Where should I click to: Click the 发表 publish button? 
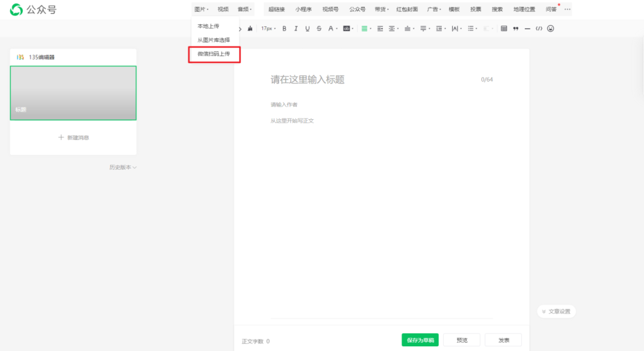tap(503, 340)
